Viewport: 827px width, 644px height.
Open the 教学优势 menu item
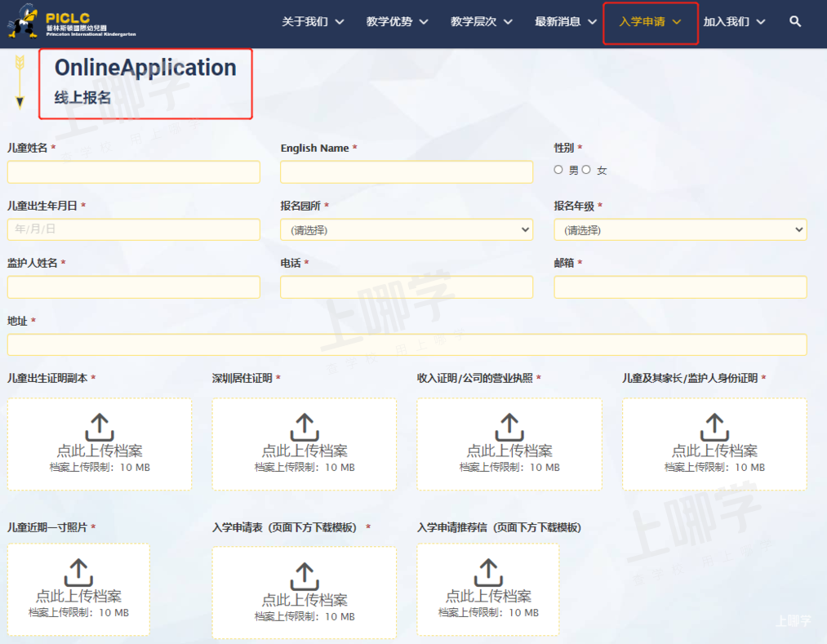(397, 22)
